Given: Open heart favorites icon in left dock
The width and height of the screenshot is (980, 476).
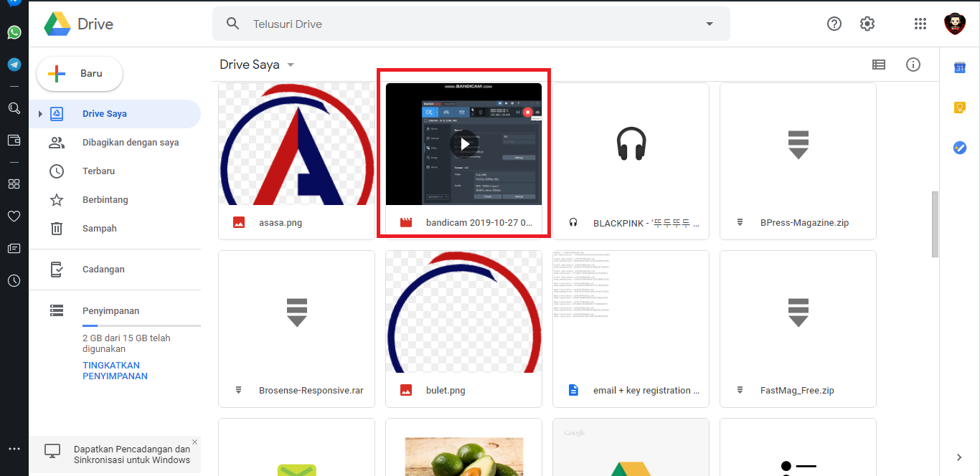Looking at the screenshot, I should (x=14, y=216).
